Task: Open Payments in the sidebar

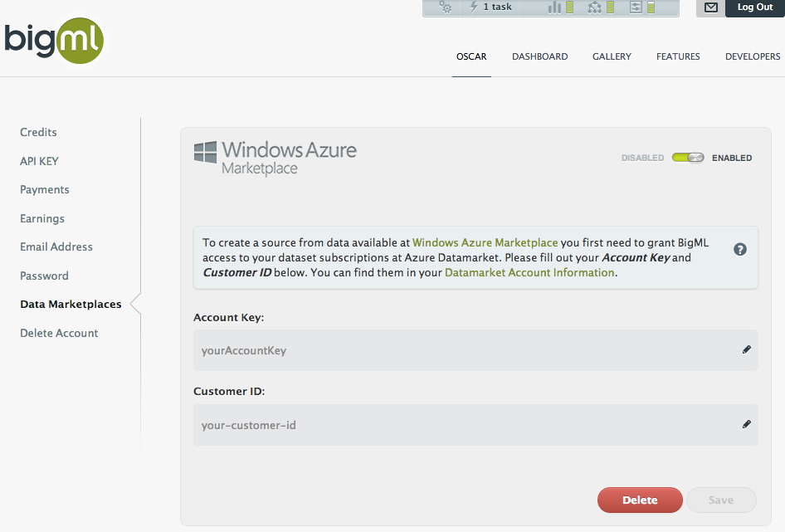Action: click(x=45, y=190)
